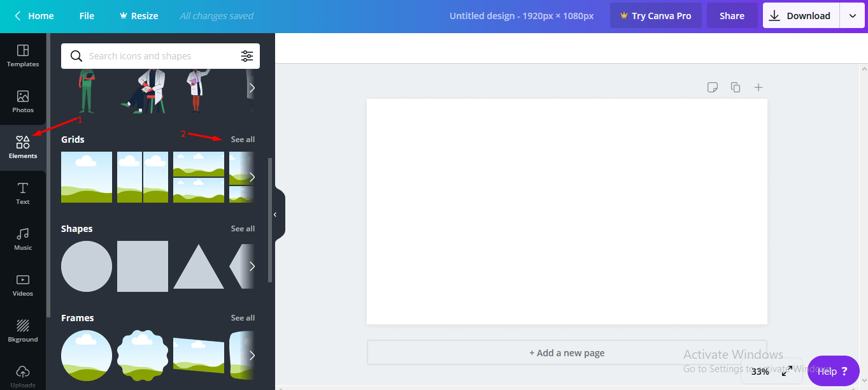The height and width of the screenshot is (390, 868).
Task: Open the File menu
Action: click(x=87, y=16)
